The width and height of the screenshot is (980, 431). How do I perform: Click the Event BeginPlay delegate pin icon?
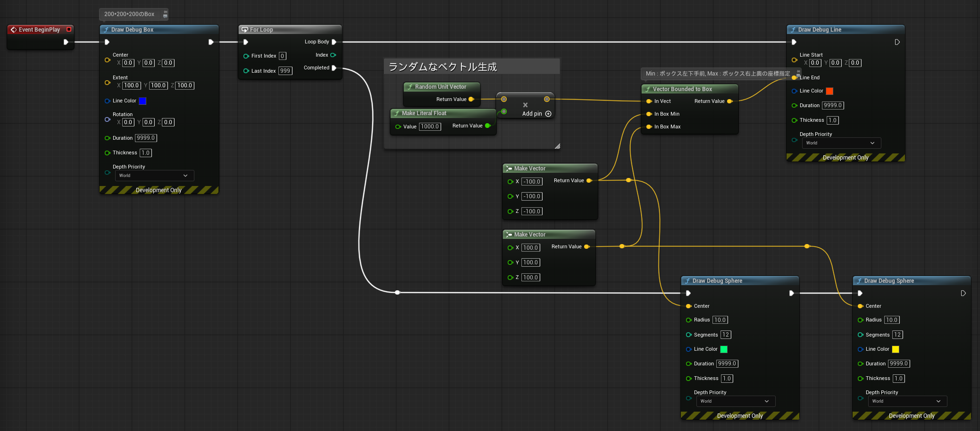pyautogui.click(x=69, y=29)
